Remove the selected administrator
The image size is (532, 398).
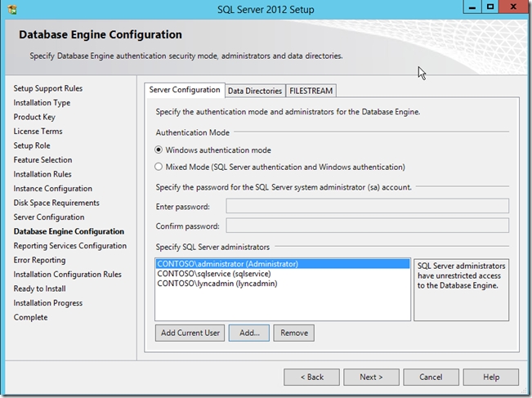[x=294, y=333]
